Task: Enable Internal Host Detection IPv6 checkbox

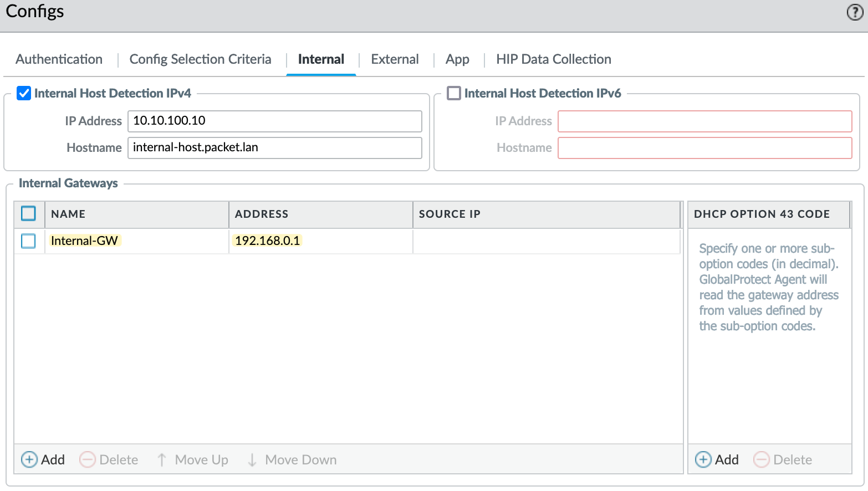Action: tap(454, 93)
